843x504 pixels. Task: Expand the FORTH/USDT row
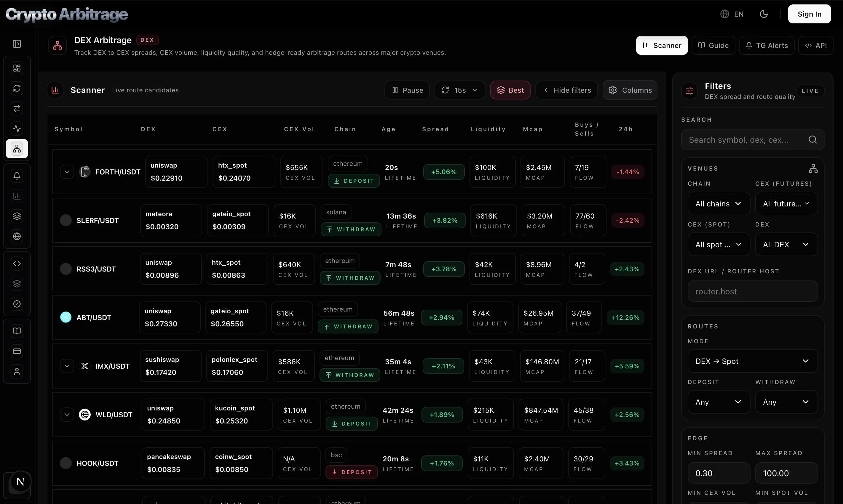(67, 172)
